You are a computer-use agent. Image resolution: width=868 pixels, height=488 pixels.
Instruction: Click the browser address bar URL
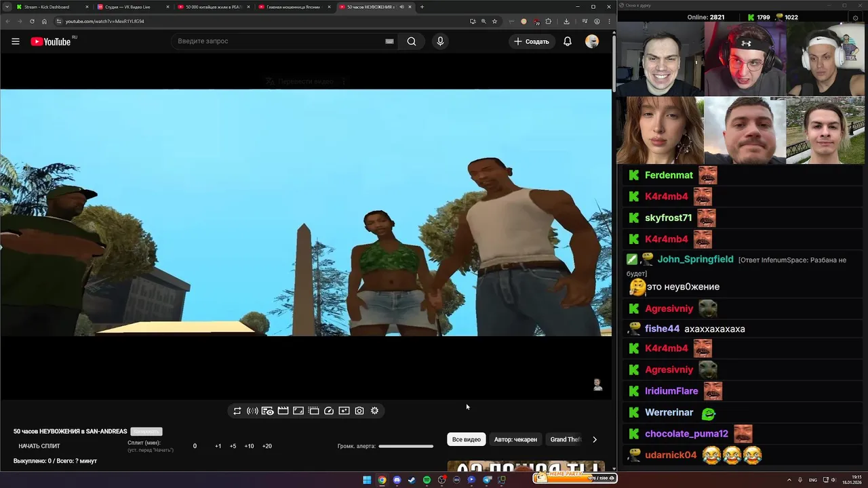point(105,21)
